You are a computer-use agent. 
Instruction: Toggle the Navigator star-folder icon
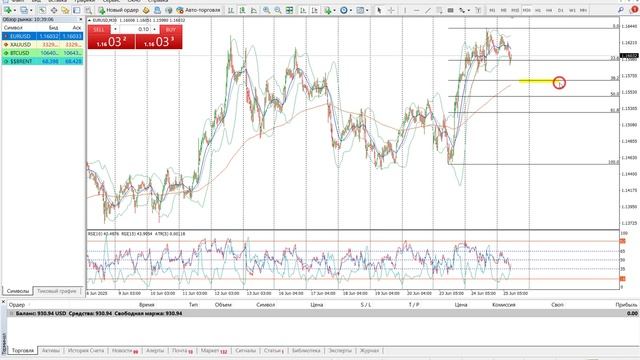65,10
